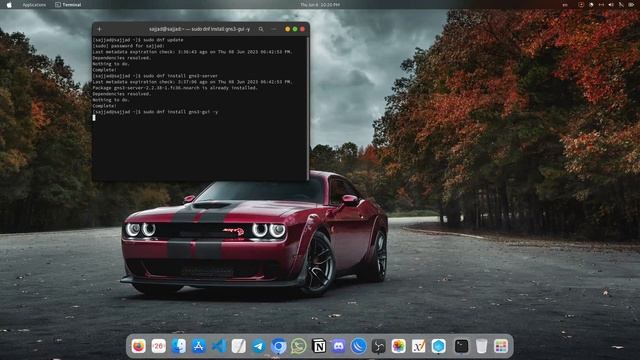Viewport: 640px width, 360px height.
Task: Click the 'sudo dnf install gns3-server' line
Action: 155,76
